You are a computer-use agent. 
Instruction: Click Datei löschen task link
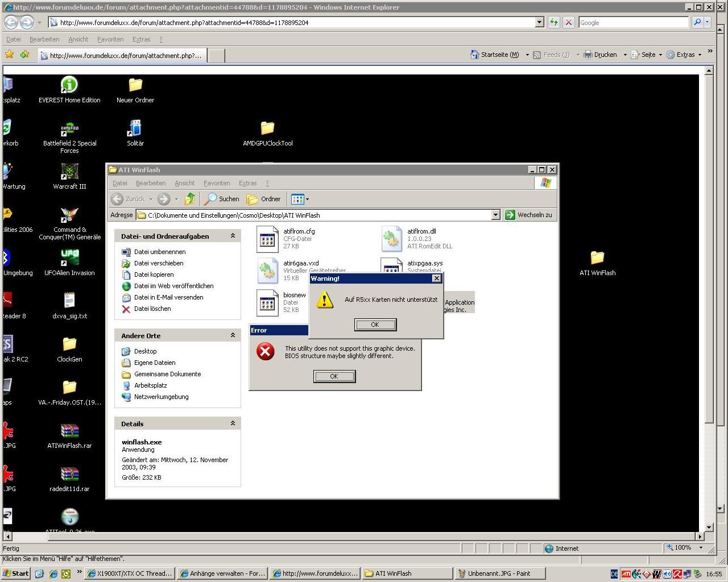click(x=152, y=309)
